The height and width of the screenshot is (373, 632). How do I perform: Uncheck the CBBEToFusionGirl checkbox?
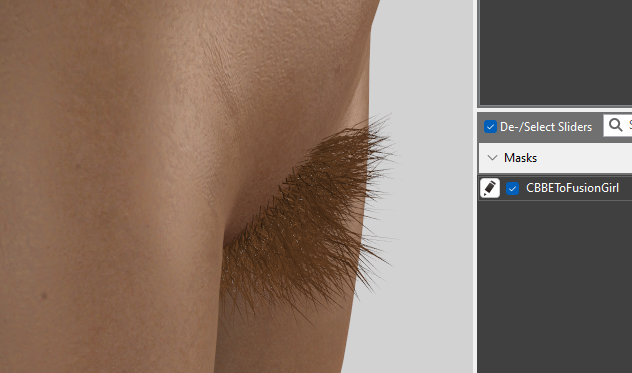click(512, 188)
